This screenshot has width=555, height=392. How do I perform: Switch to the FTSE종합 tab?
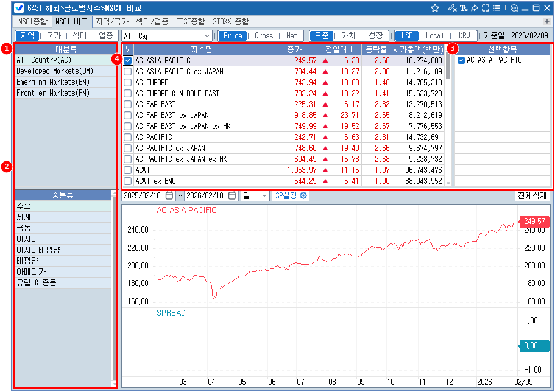tap(190, 21)
